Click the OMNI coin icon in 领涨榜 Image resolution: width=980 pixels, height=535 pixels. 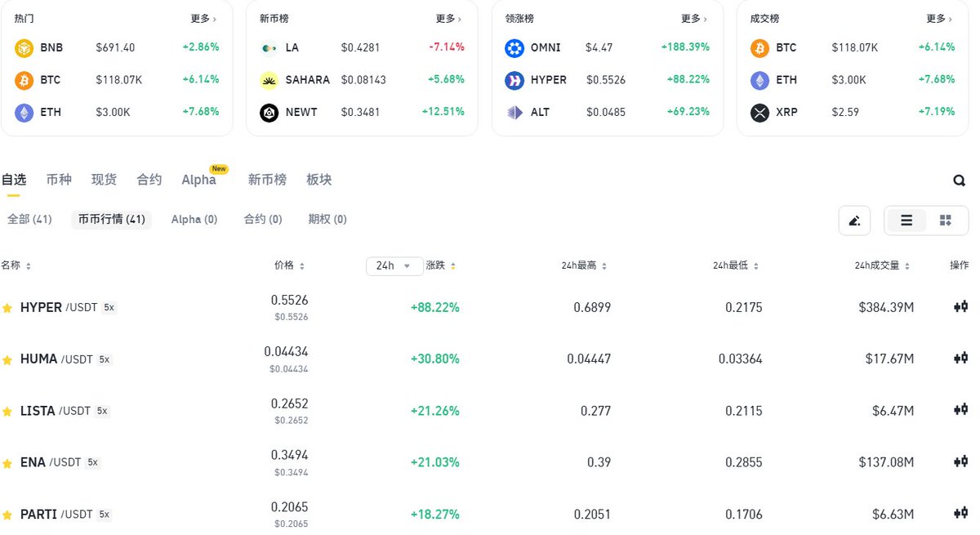(x=513, y=47)
